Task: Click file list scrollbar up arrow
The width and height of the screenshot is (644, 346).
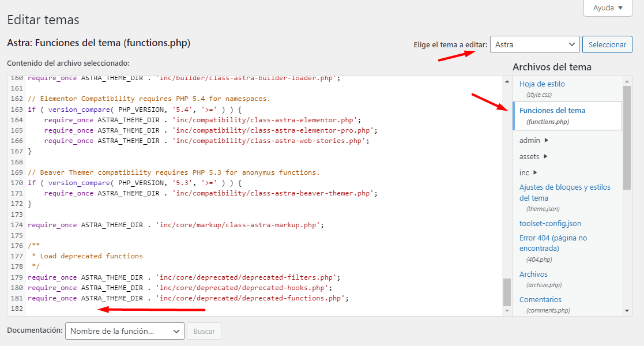Action: [627, 81]
